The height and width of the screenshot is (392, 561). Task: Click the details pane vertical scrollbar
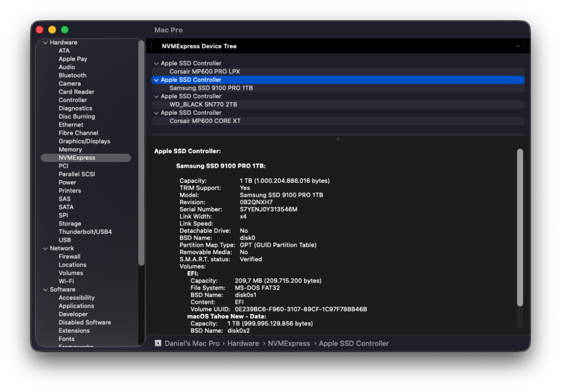(x=520, y=228)
